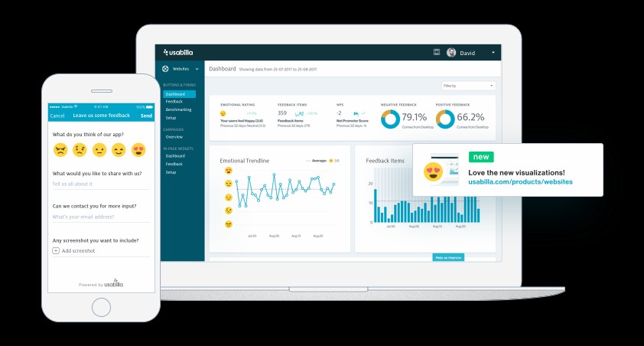Open Benchmarking in the sidebar
Image resolution: width=644 pixels, height=346 pixels.
coord(178,109)
